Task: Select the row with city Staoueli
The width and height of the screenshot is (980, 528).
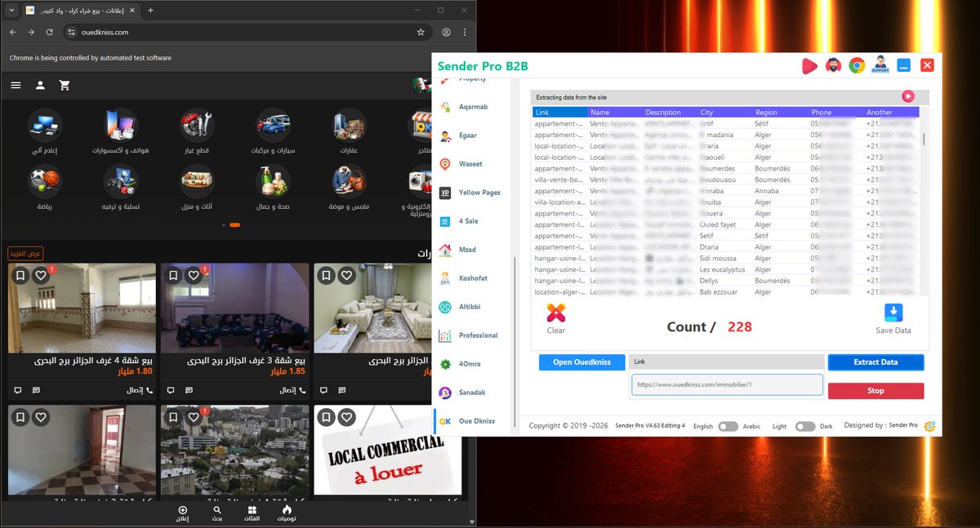Action: tap(725, 158)
